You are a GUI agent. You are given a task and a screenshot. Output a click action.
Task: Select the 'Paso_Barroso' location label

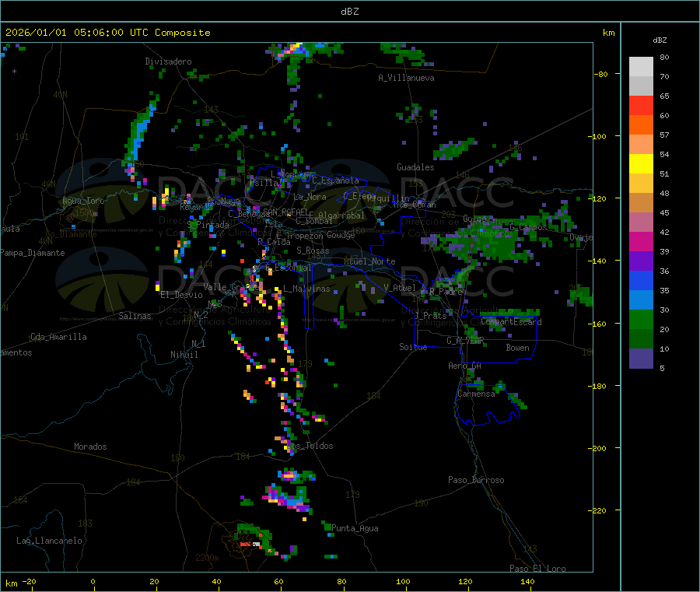coord(476,480)
